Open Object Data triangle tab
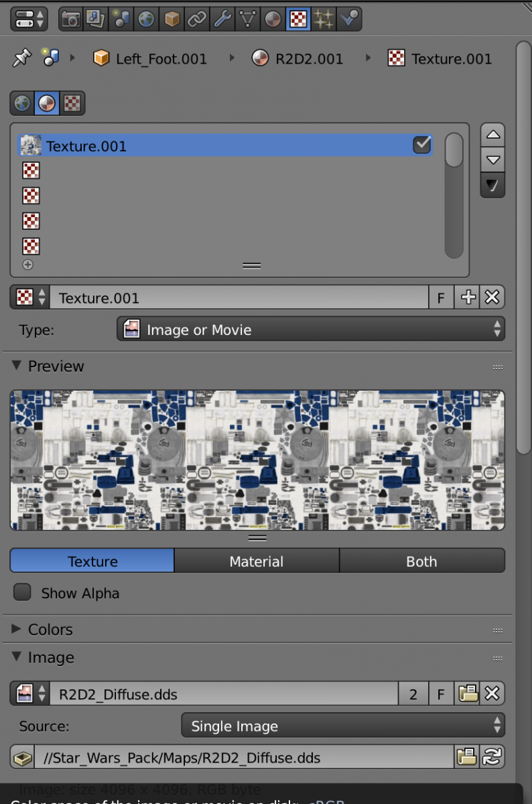 pos(248,19)
